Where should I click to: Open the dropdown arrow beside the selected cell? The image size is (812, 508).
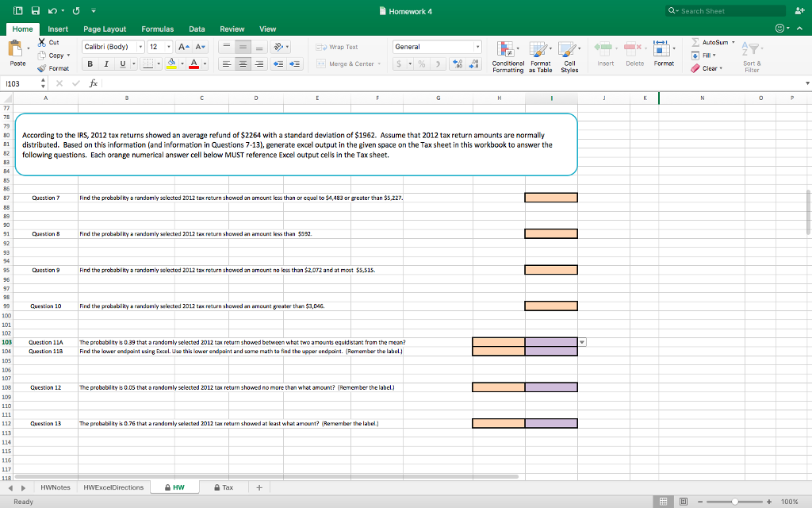[x=584, y=342]
